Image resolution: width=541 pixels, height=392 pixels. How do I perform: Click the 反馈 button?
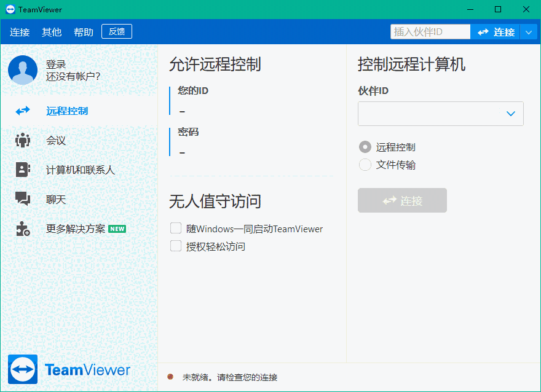point(116,31)
